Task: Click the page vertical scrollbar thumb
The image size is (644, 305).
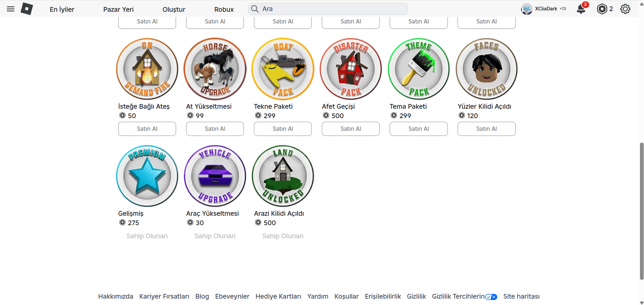Action: pyautogui.click(x=642, y=211)
